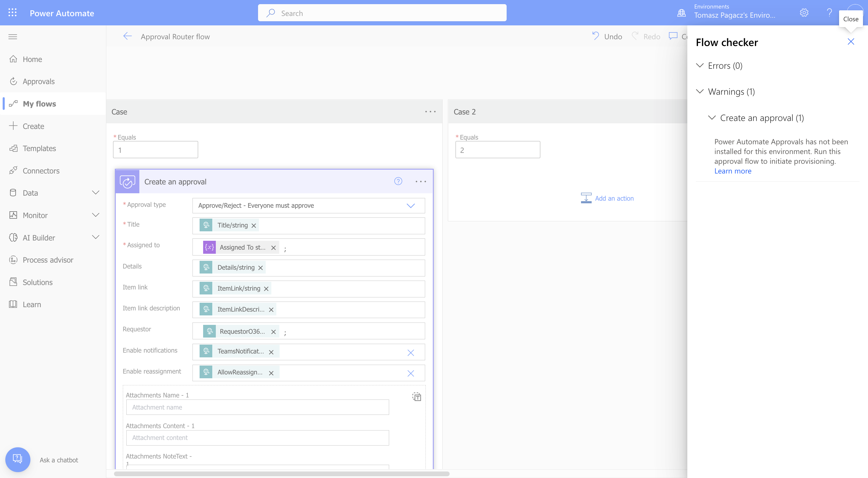The width and height of the screenshot is (868, 478).
Task: Focus the Search box
Action: (382, 13)
